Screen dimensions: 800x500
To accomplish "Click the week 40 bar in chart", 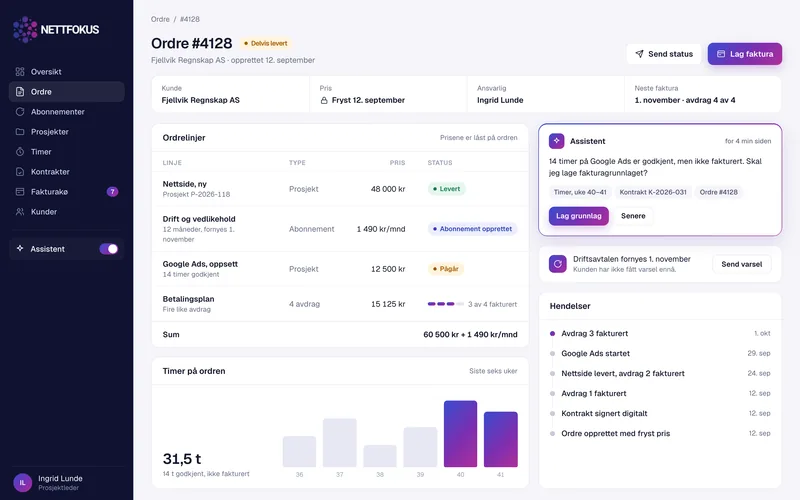I will point(460,434).
